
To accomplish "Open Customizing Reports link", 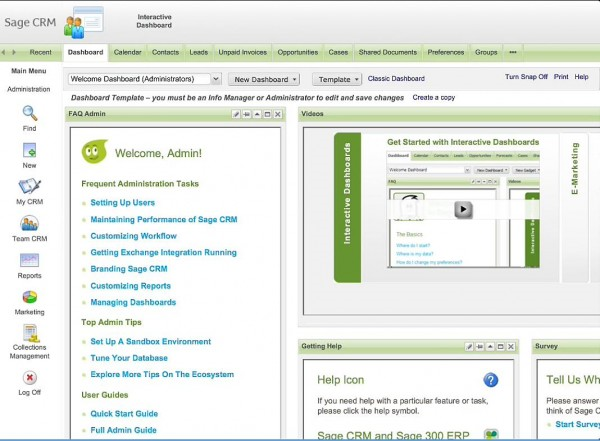I will pyautogui.click(x=131, y=286).
